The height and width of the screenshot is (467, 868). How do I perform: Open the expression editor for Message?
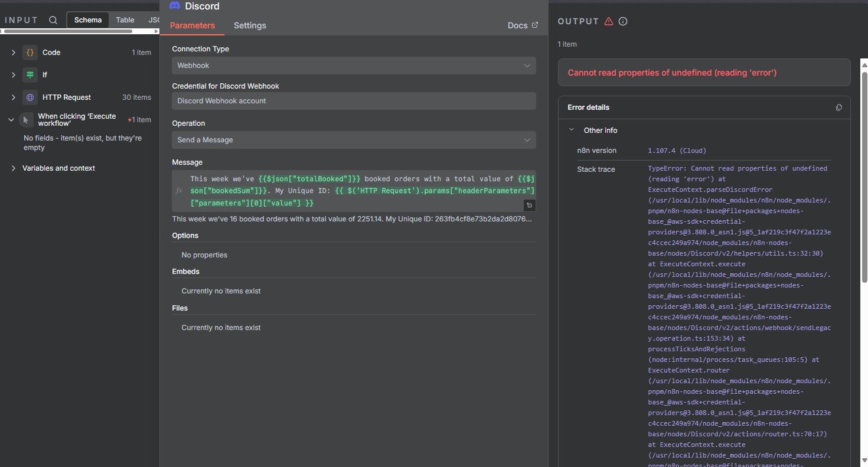(529, 205)
